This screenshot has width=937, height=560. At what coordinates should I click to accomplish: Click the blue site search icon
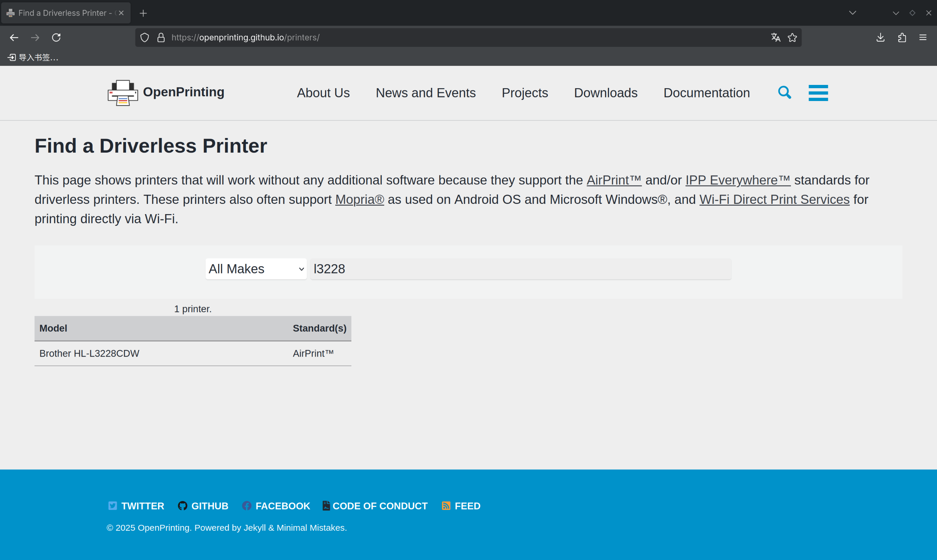click(x=784, y=93)
